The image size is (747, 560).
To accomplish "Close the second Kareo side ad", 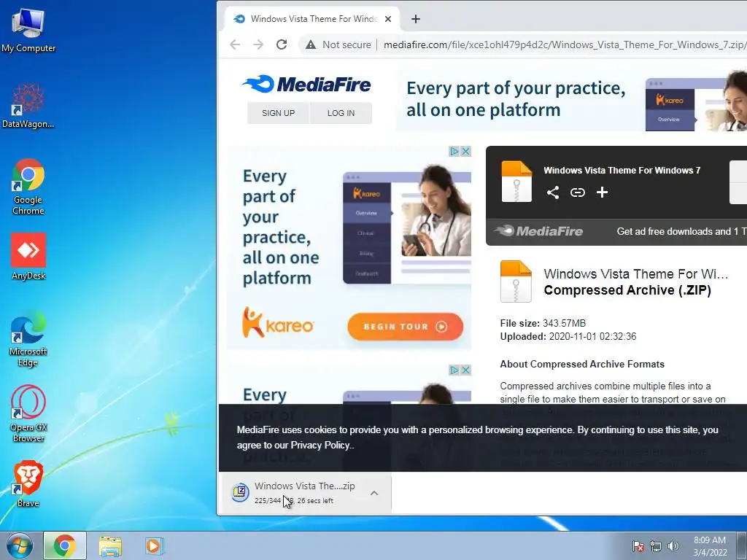I will (x=466, y=370).
